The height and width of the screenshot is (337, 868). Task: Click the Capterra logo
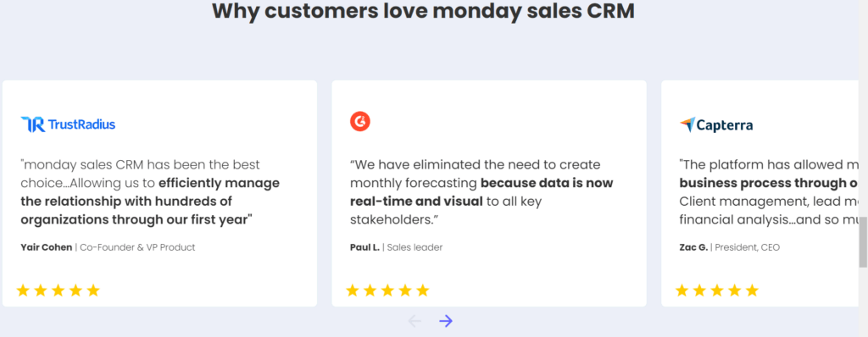pos(716,125)
